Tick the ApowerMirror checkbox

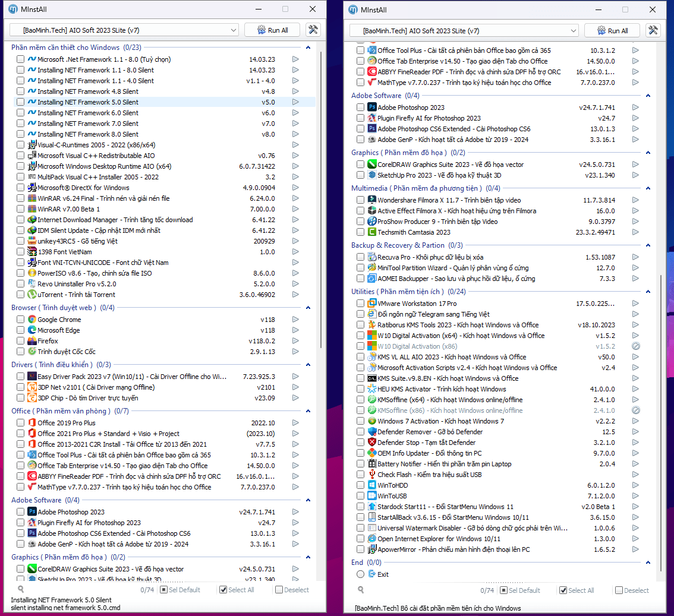point(360,549)
